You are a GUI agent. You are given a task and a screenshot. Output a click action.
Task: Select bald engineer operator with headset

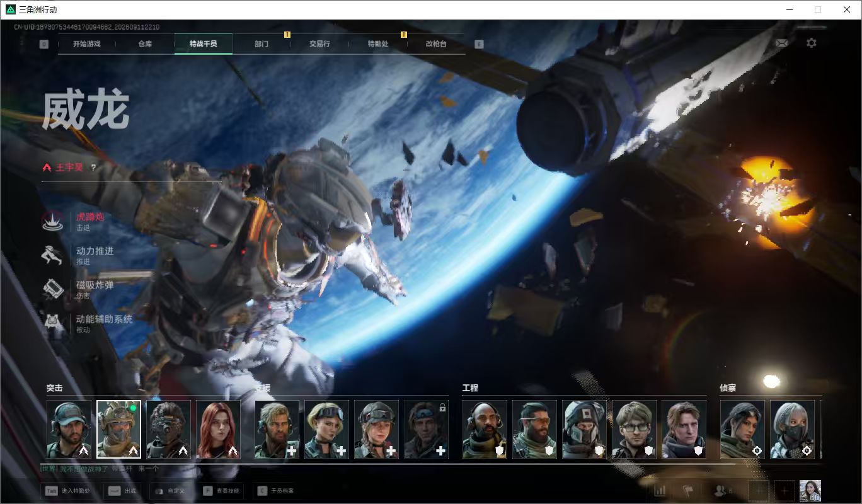pyautogui.click(x=485, y=430)
